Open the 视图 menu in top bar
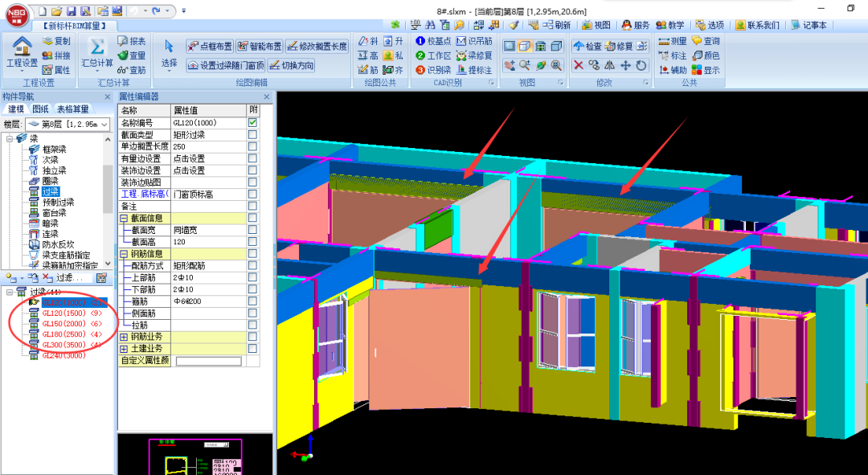Screen dimensions: 868x475 pyautogui.click(x=596, y=25)
